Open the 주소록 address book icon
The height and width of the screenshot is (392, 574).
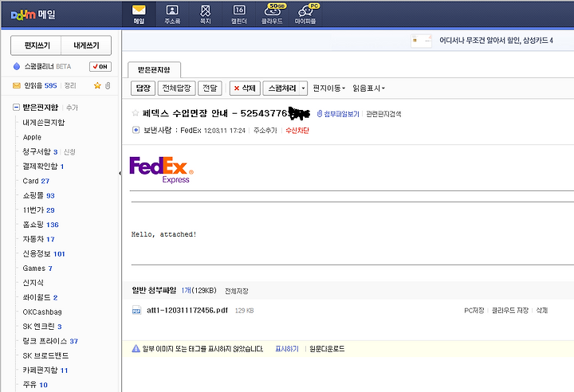(x=172, y=14)
